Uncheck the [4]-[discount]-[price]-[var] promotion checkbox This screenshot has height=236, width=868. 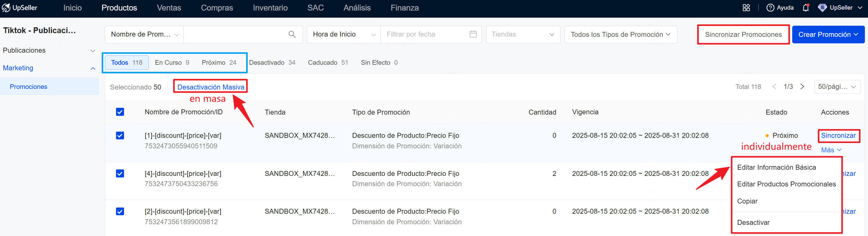[120, 174]
